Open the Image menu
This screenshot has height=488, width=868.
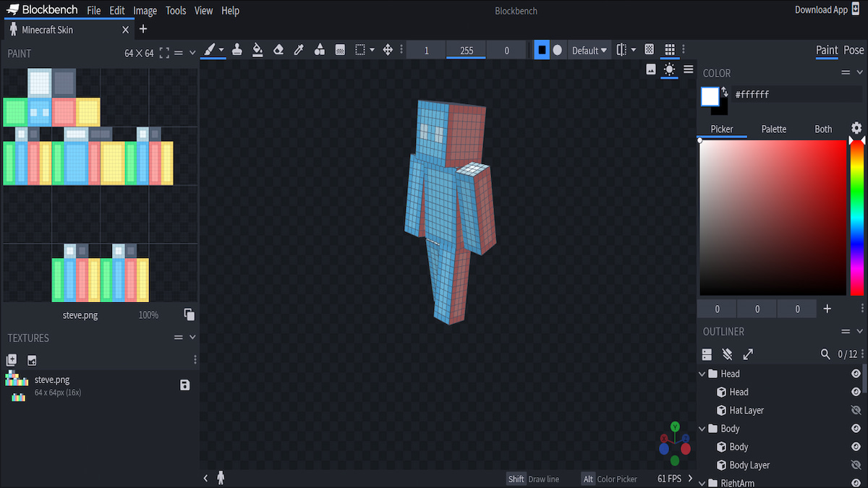tap(145, 10)
